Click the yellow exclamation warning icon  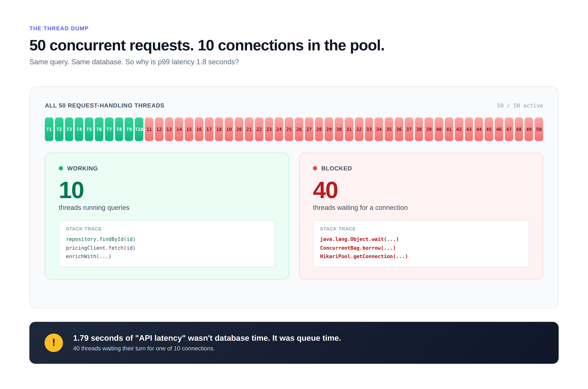pyautogui.click(x=54, y=343)
